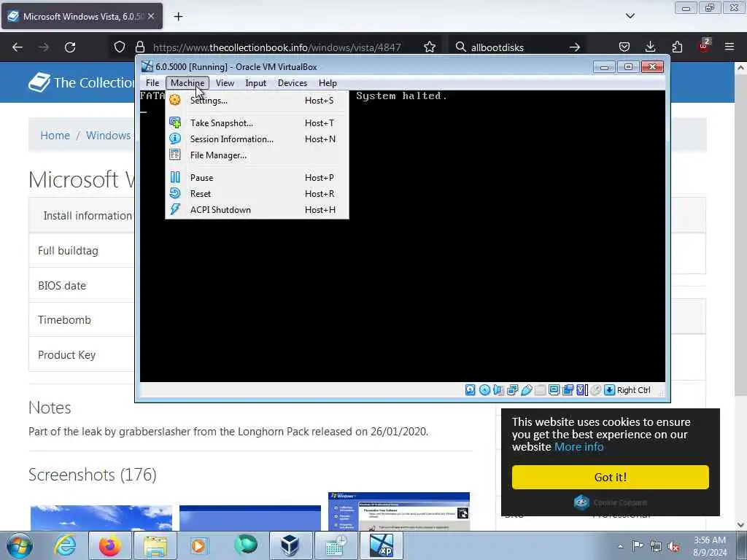Click the audio indicator icon in VirtualBox status bar
The width and height of the screenshot is (747, 560).
click(x=498, y=390)
